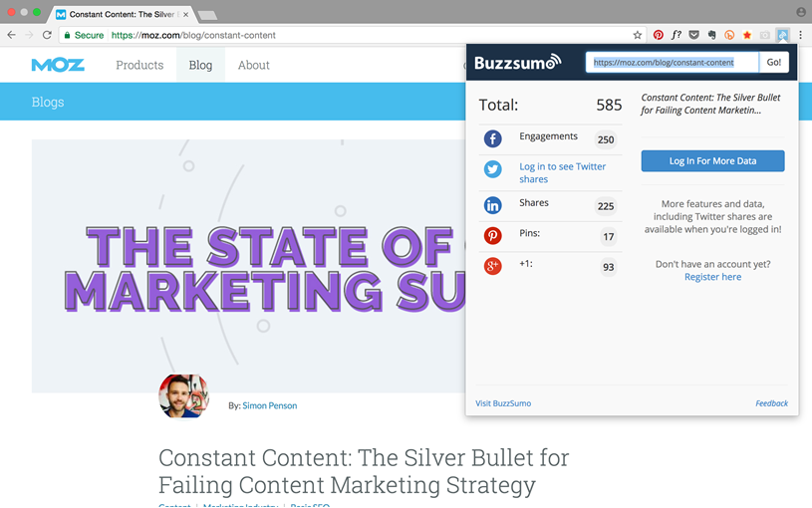
Task: Click the orange star extension icon
Action: 747,35
